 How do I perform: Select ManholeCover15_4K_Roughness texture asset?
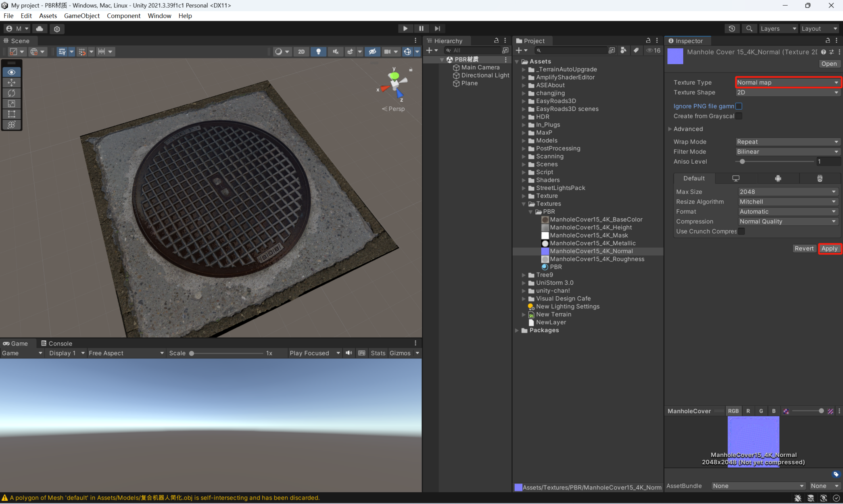pyautogui.click(x=597, y=259)
